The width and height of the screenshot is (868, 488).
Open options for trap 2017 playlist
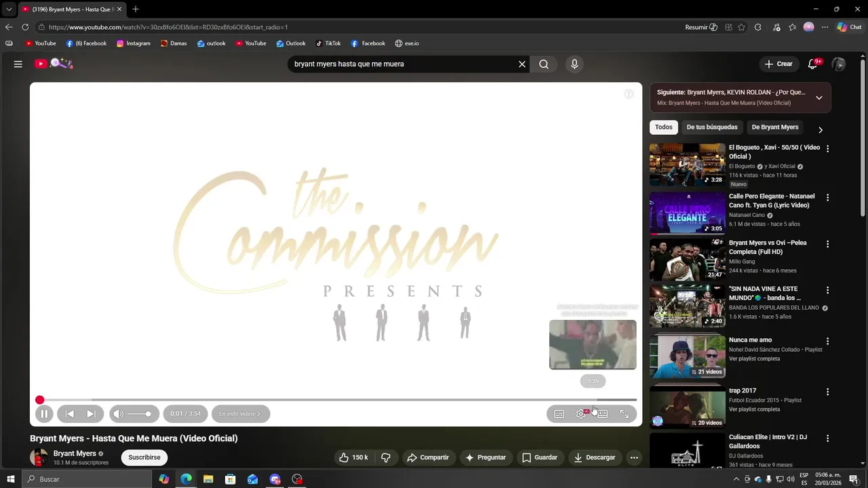coord(827,392)
